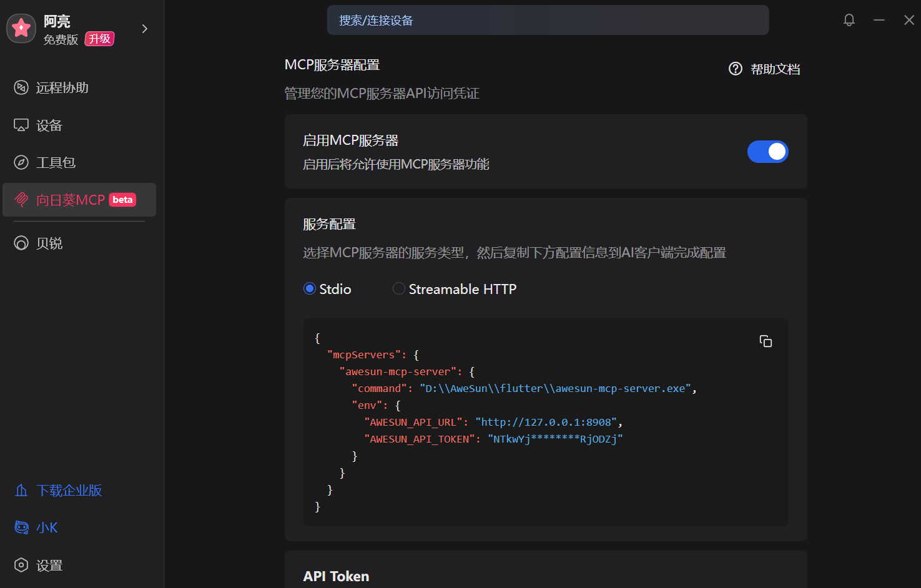Select the Stdio radio button
The width and height of the screenshot is (921, 588).
tap(310, 288)
